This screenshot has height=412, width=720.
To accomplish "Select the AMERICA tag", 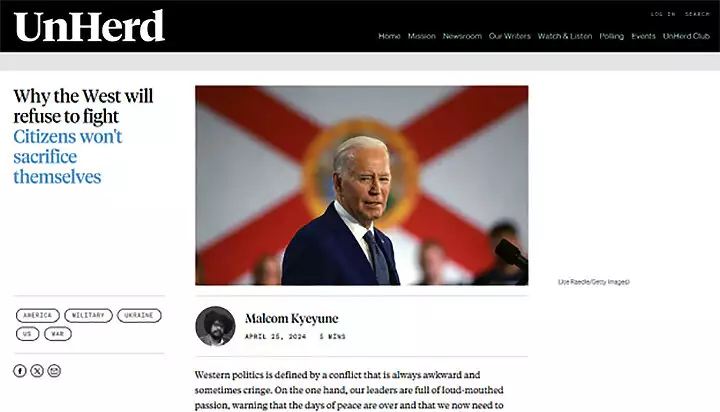I will [x=38, y=316].
